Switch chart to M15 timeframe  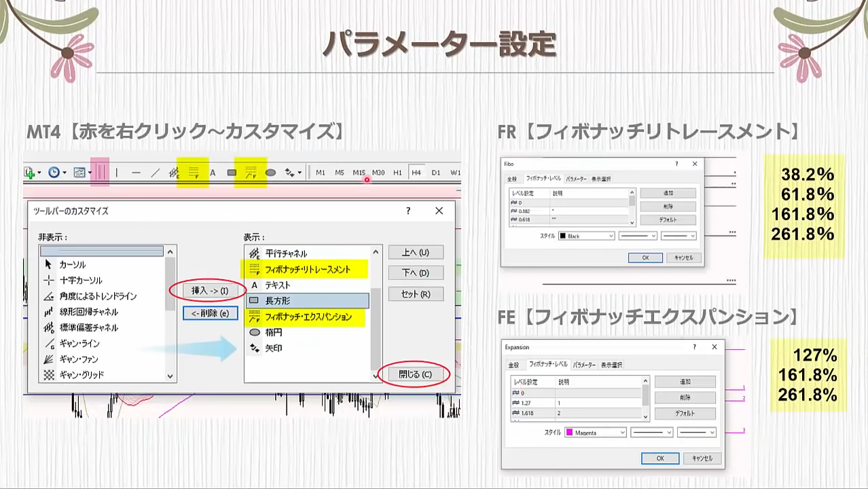359,173
